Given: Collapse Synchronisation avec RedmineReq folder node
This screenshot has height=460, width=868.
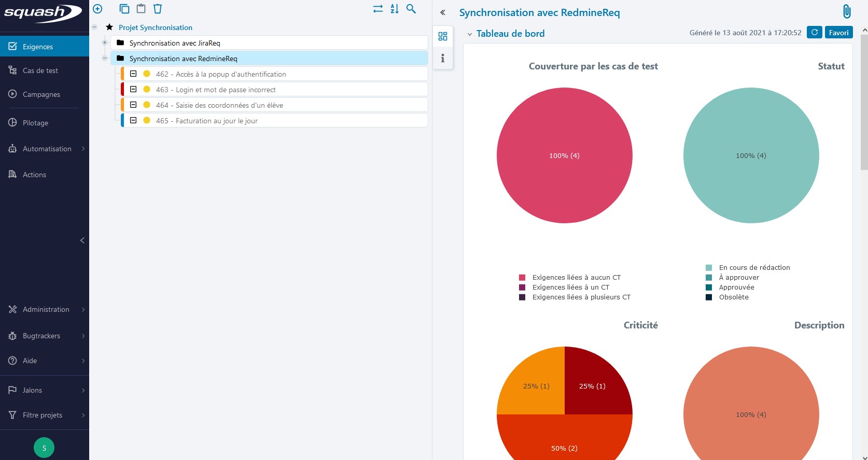Looking at the screenshot, I should point(105,58).
